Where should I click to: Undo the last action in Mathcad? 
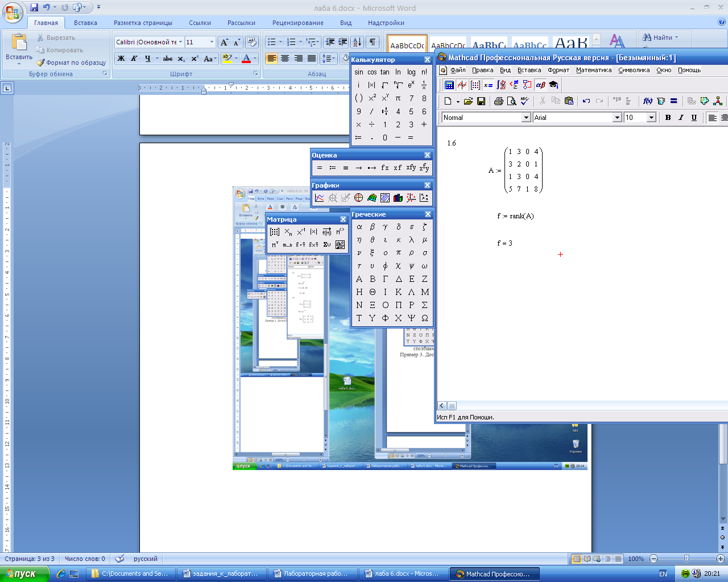[586, 101]
